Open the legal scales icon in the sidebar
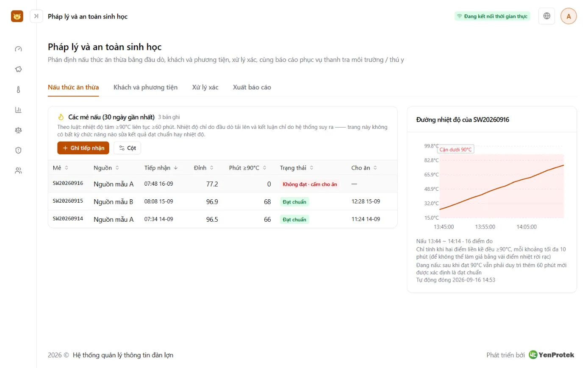588x368 pixels. tap(18, 130)
